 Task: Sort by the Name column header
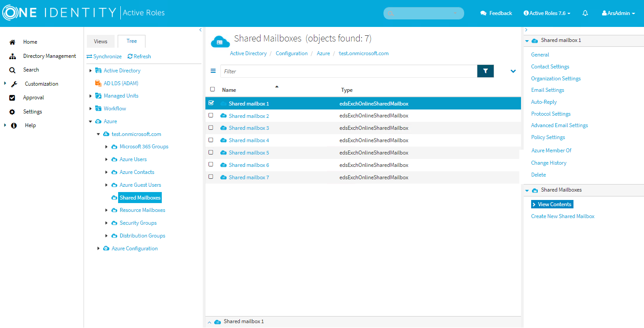229,90
